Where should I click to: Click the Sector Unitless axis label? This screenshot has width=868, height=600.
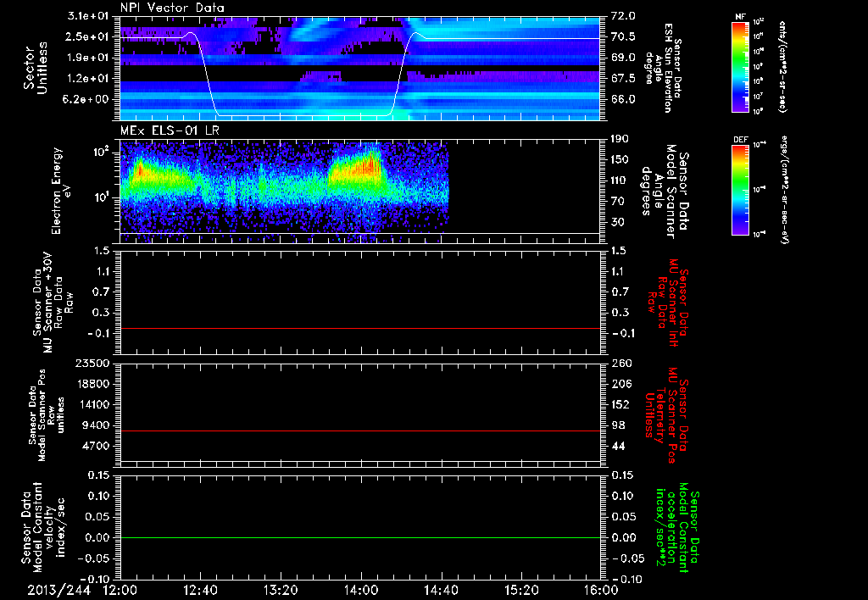(x=34, y=66)
